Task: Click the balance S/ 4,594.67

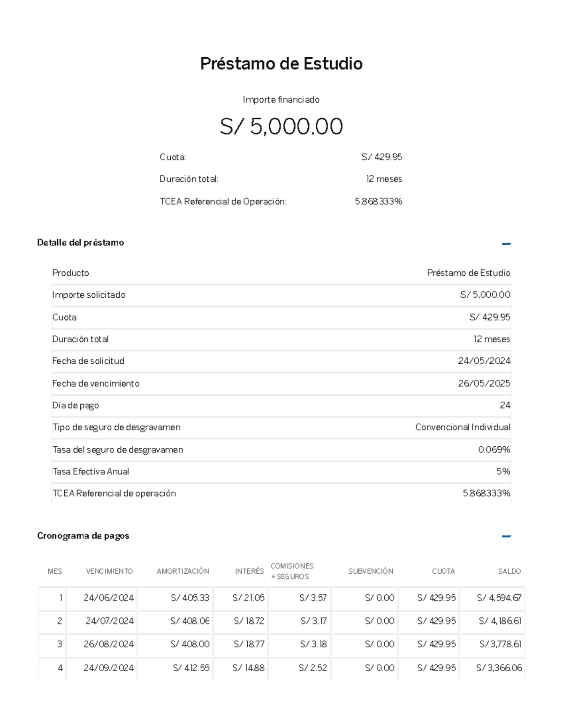Action: (499, 598)
